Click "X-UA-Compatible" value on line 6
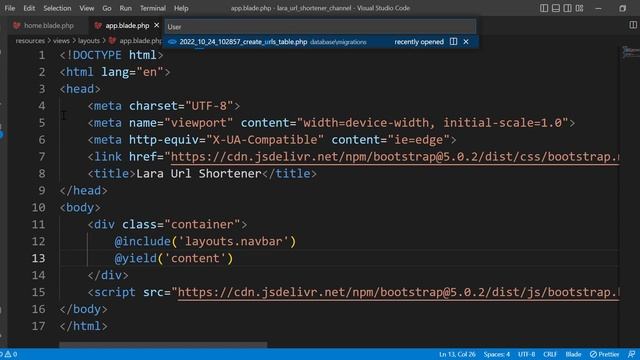640x360 pixels. click(265, 140)
